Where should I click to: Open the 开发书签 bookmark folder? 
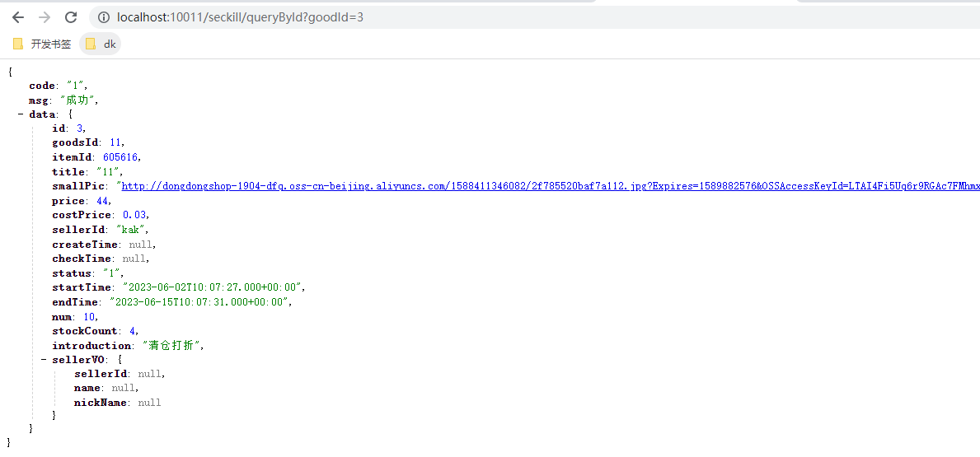43,44
